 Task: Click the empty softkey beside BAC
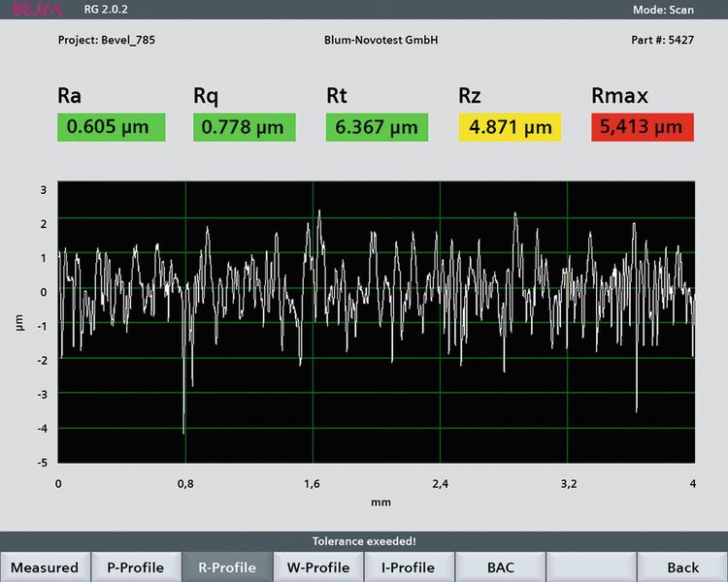pyautogui.click(x=591, y=567)
